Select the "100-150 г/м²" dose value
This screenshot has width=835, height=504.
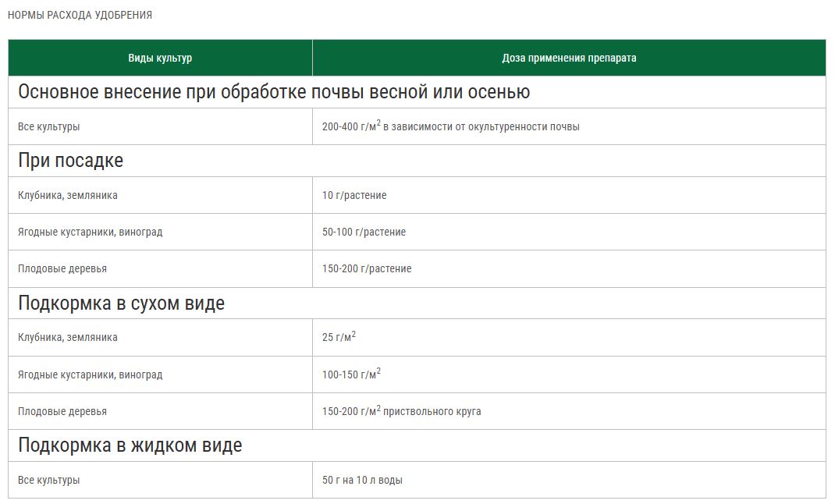tap(351, 374)
